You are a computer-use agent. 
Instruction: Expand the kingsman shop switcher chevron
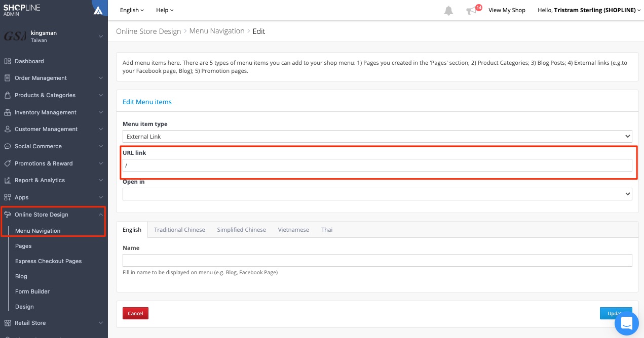101,36
